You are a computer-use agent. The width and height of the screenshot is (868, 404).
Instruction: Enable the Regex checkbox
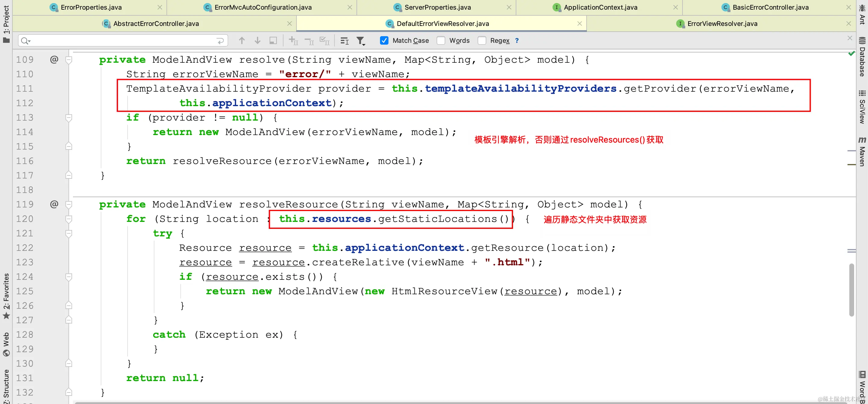482,40
